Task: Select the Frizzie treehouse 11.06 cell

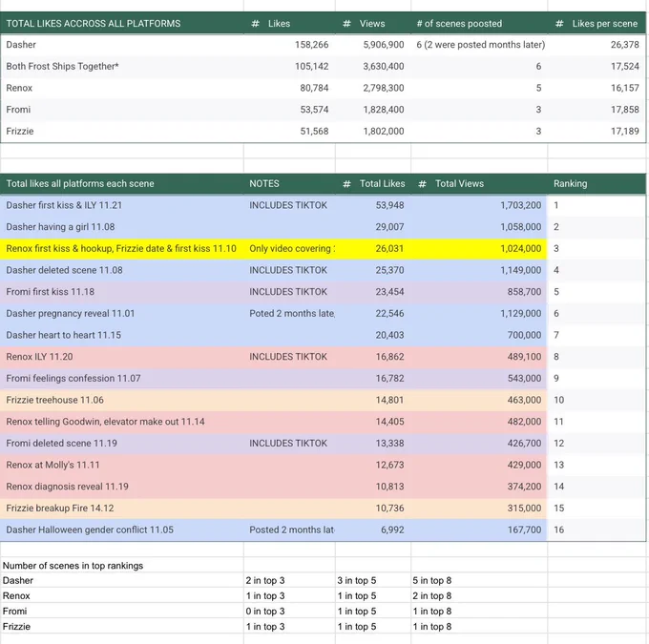Action: pos(122,400)
